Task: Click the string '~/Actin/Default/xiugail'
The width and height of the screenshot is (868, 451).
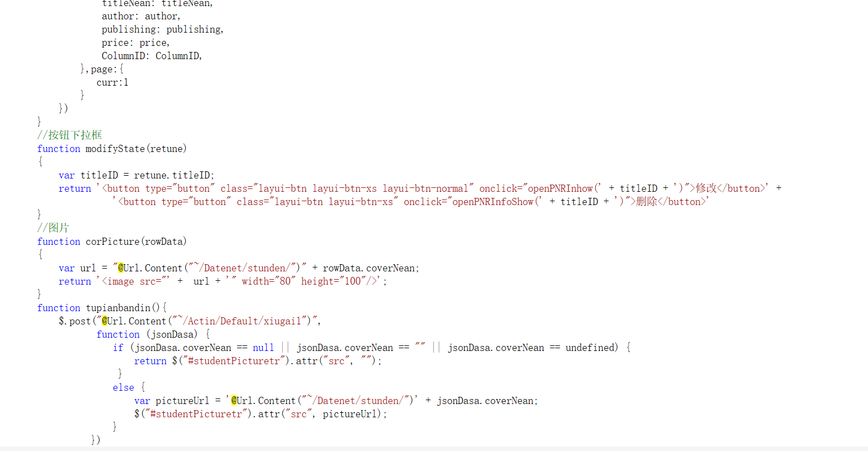Action: tap(239, 321)
